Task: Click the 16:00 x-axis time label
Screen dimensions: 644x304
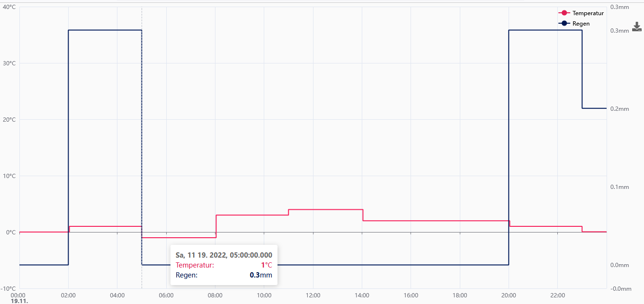Action: coord(411,295)
